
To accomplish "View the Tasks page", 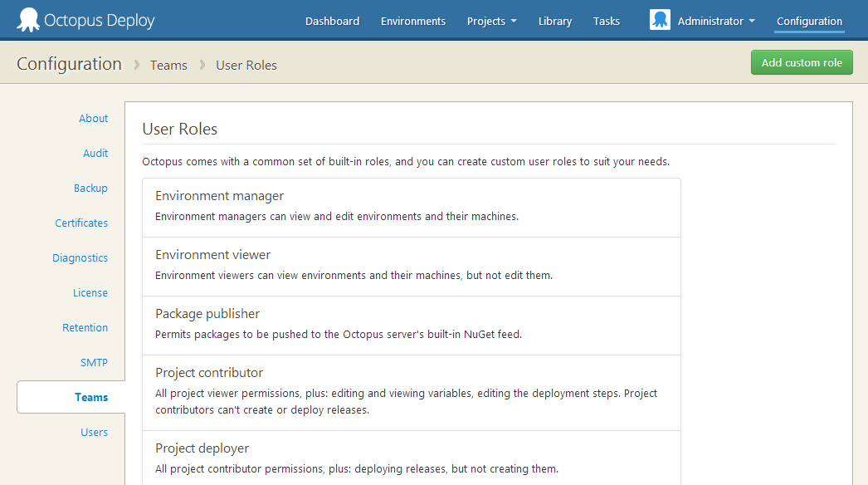I will [x=606, y=21].
